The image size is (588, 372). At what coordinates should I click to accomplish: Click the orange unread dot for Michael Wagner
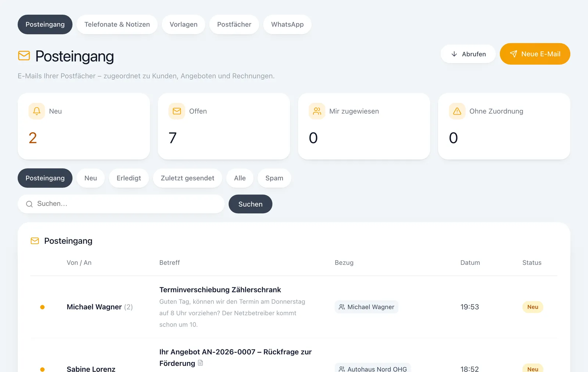click(x=42, y=307)
